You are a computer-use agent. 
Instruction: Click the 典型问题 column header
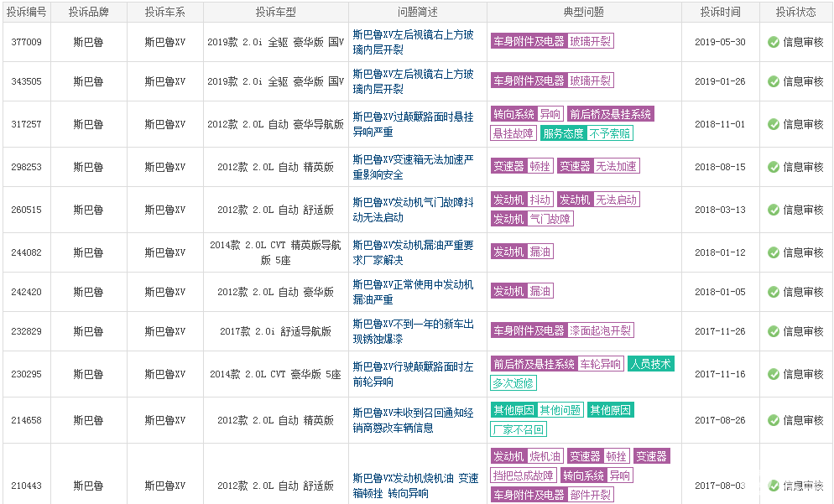tap(584, 13)
